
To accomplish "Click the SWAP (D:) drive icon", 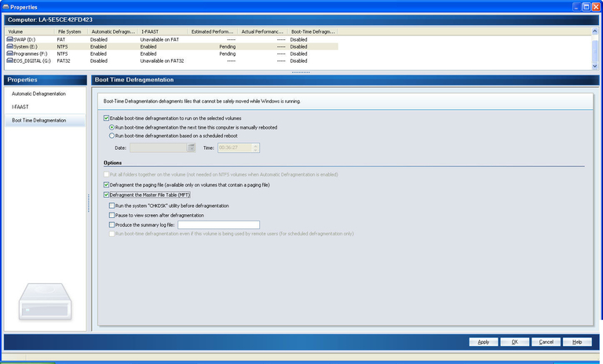I will 10,39.
